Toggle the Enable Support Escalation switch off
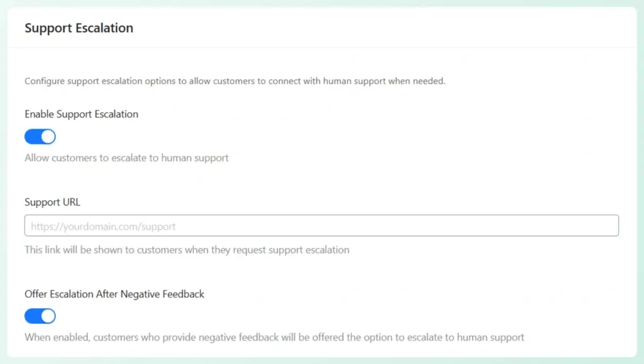 click(40, 136)
